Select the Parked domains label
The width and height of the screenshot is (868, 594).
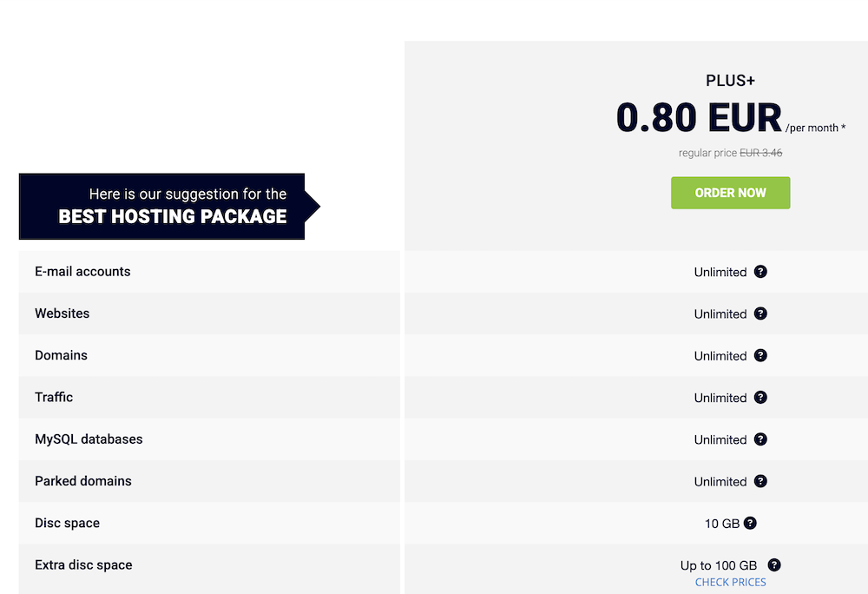coord(82,481)
